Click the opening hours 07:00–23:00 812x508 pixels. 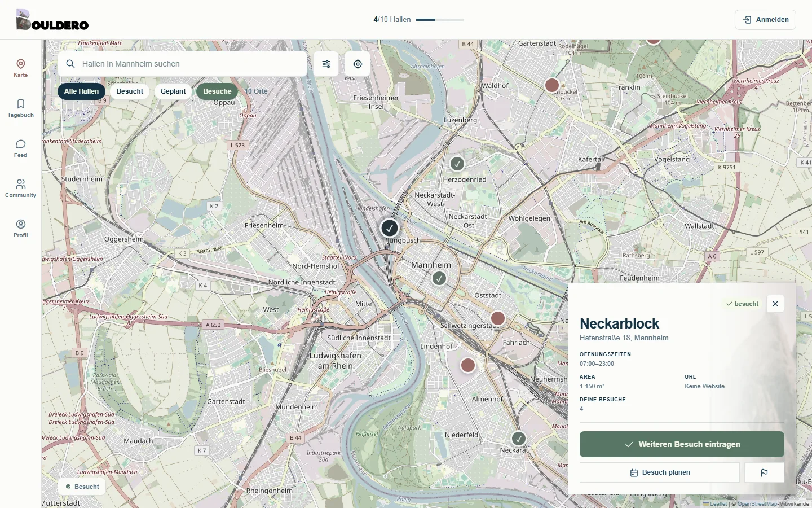pyautogui.click(x=597, y=364)
